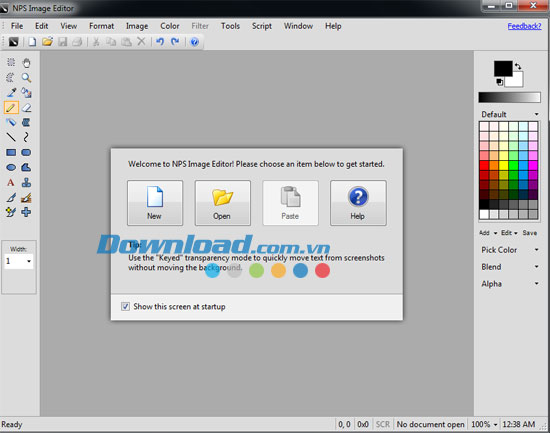Select the Curve tool
The image size is (550, 433).
26,137
